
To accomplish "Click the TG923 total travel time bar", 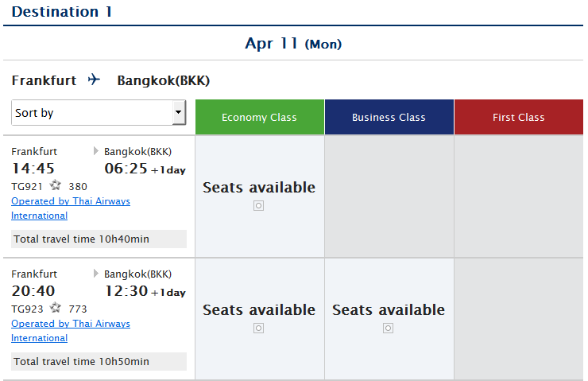I will pos(99,362).
